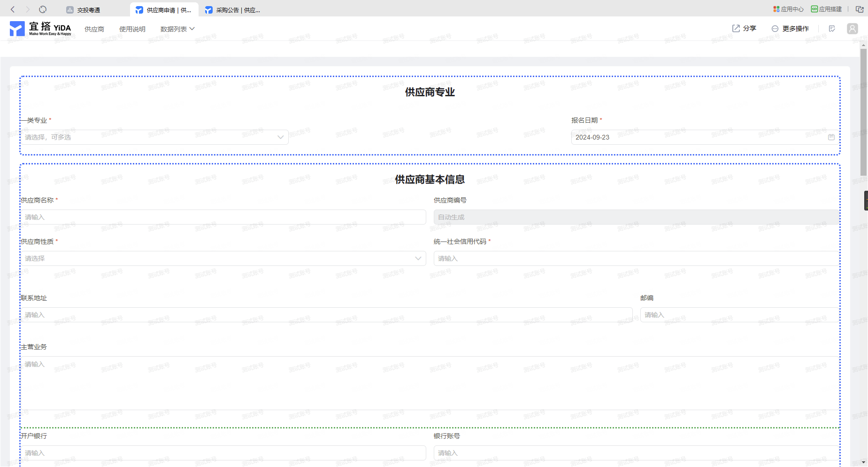Expand the 供应商性质 dropdown
Viewport: 868px width, 467px height.
click(x=223, y=258)
